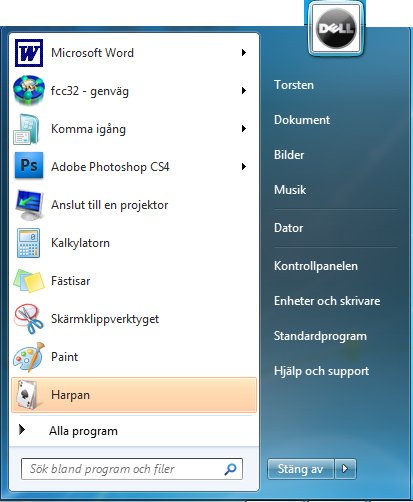Select the Paint text label
The height and width of the screenshot is (502, 413).
(64, 357)
